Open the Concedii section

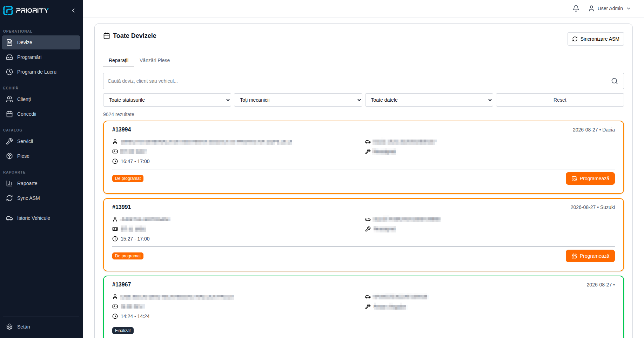click(41, 114)
